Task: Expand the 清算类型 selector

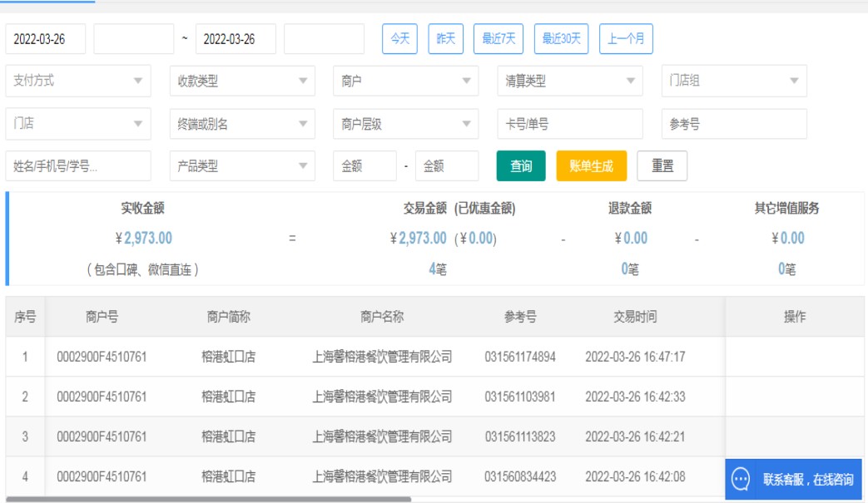Action: click(x=570, y=81)
